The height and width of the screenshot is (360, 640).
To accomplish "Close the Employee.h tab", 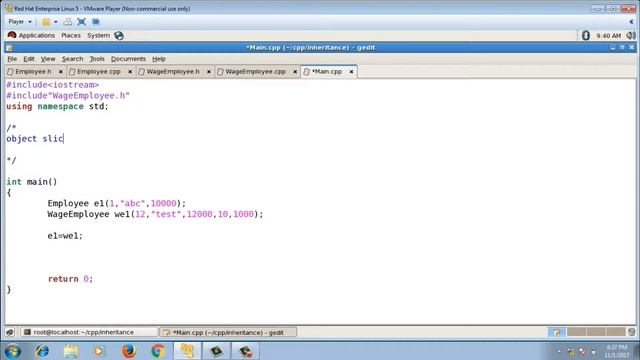I will [x=61, y=71].
